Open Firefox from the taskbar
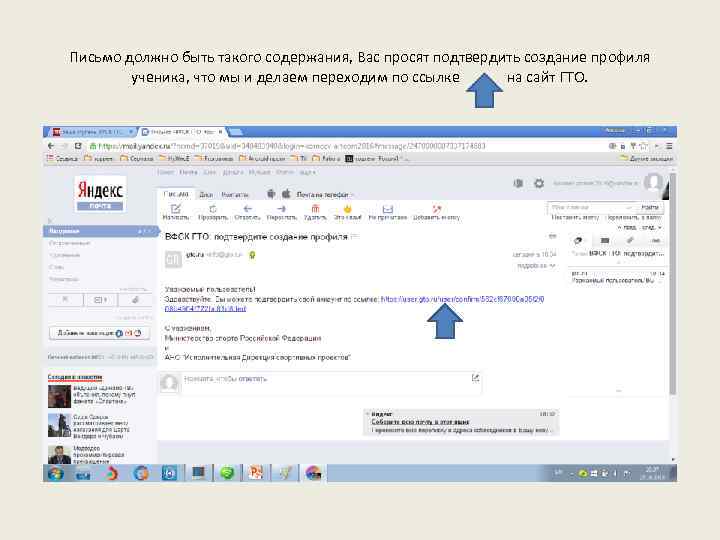 coord(141,473)
